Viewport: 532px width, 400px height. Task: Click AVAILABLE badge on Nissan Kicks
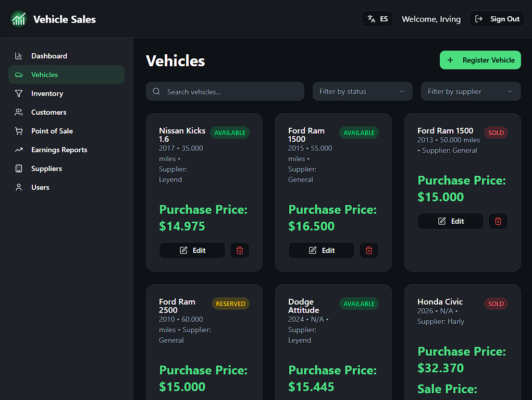(x=230, y=133)
